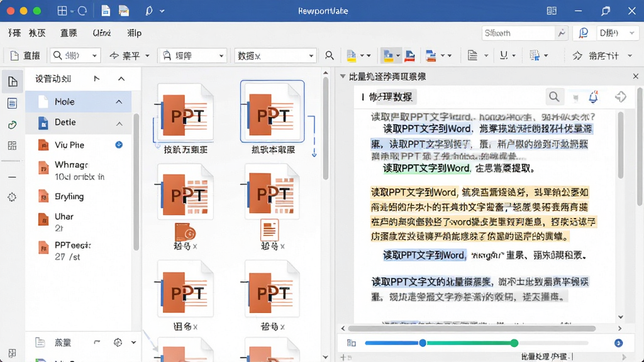This screenshot has width=644, height=362.
Task: Close the right side panel
Action: point(635,76)
